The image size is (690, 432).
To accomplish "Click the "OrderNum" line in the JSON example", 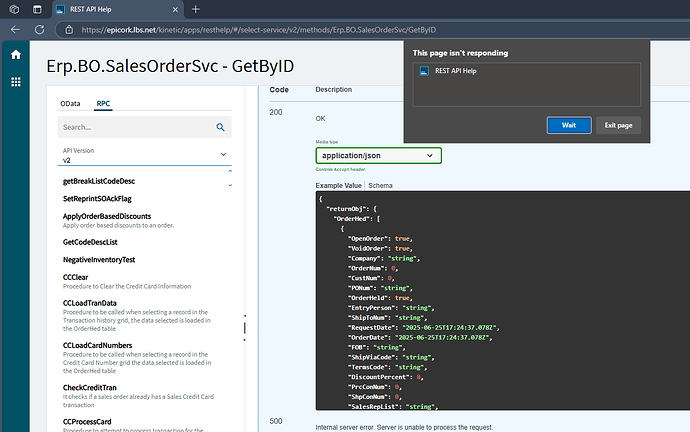I will click(x=373, y=268).
